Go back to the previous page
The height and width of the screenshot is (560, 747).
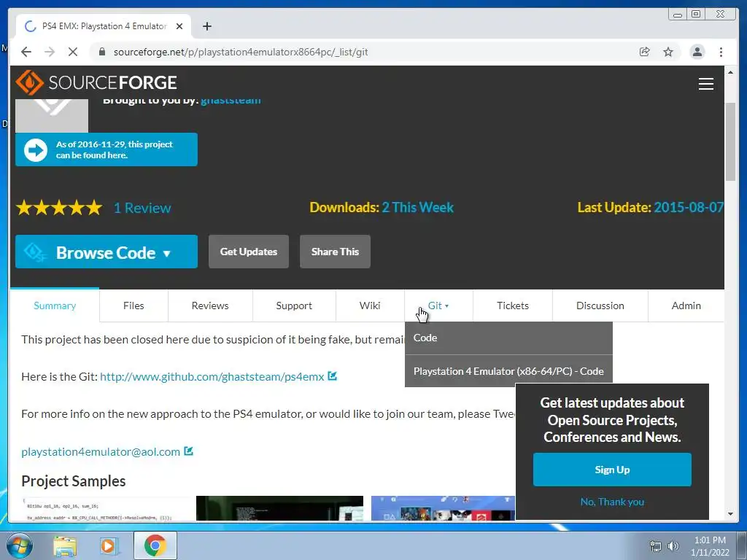click(x=26, y=52)
